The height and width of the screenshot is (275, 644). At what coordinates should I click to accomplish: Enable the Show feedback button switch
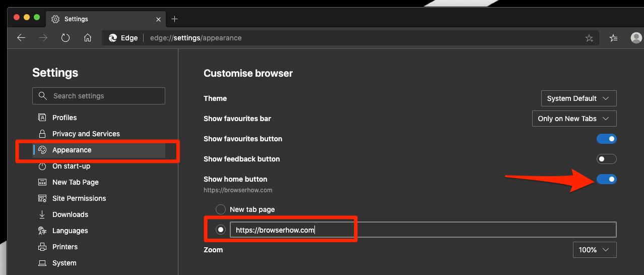click(x=606, y=159)
